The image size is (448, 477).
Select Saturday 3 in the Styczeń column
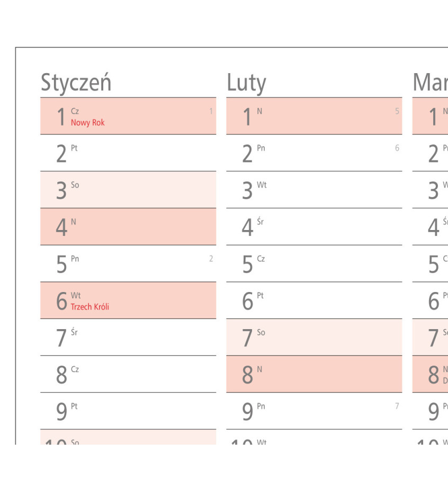coord(128,190)
